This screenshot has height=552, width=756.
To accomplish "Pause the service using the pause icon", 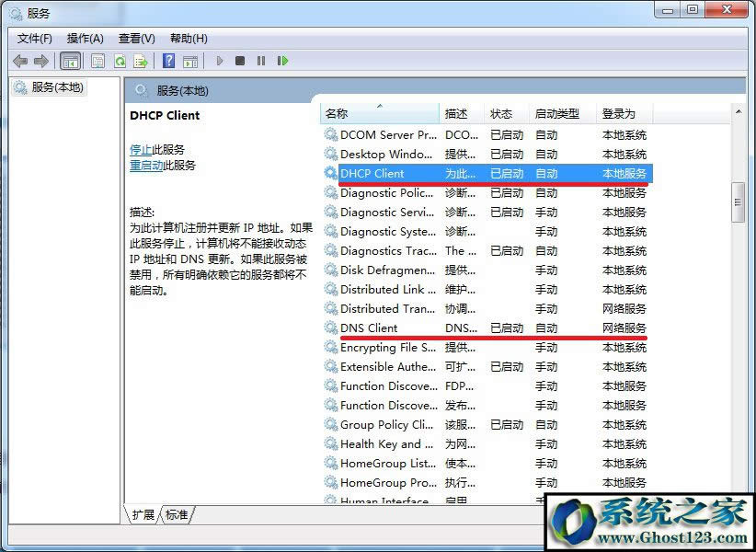I will click(x=261, y=61).
